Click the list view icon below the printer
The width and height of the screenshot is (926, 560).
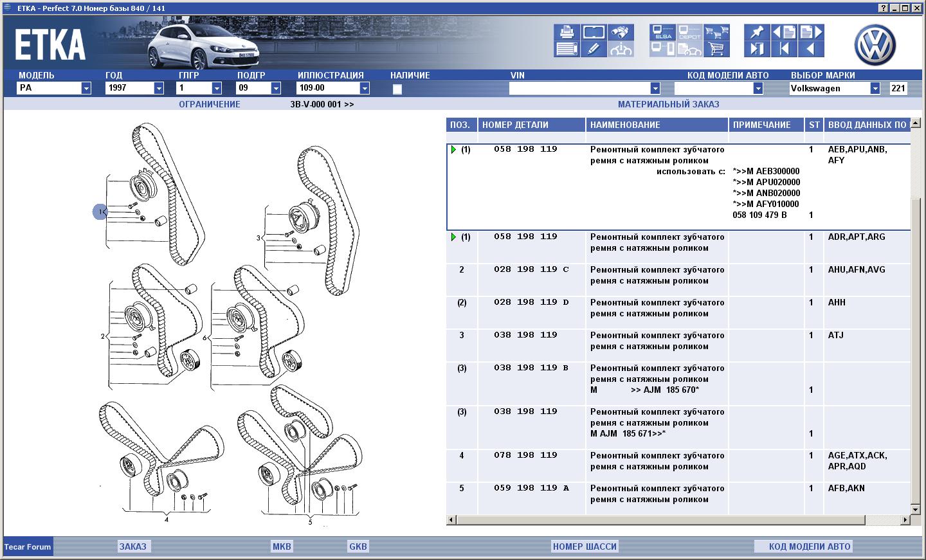point(567,49)
